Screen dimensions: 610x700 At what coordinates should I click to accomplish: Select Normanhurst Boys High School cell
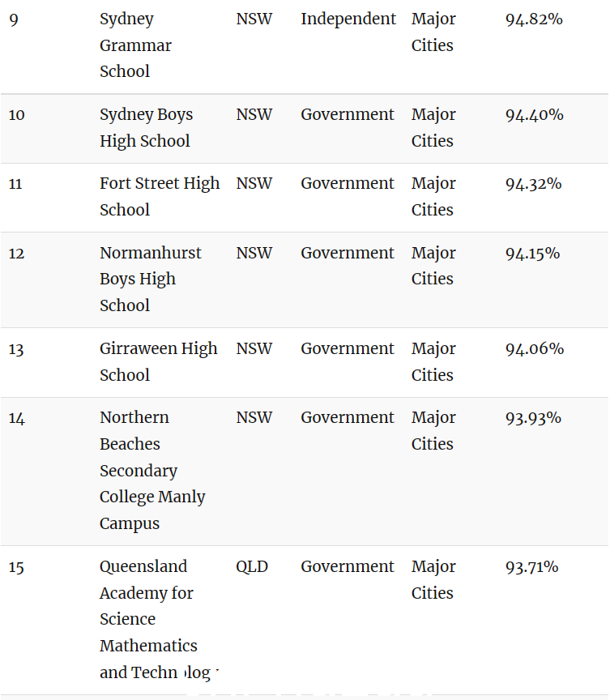(x=151, y=279)
